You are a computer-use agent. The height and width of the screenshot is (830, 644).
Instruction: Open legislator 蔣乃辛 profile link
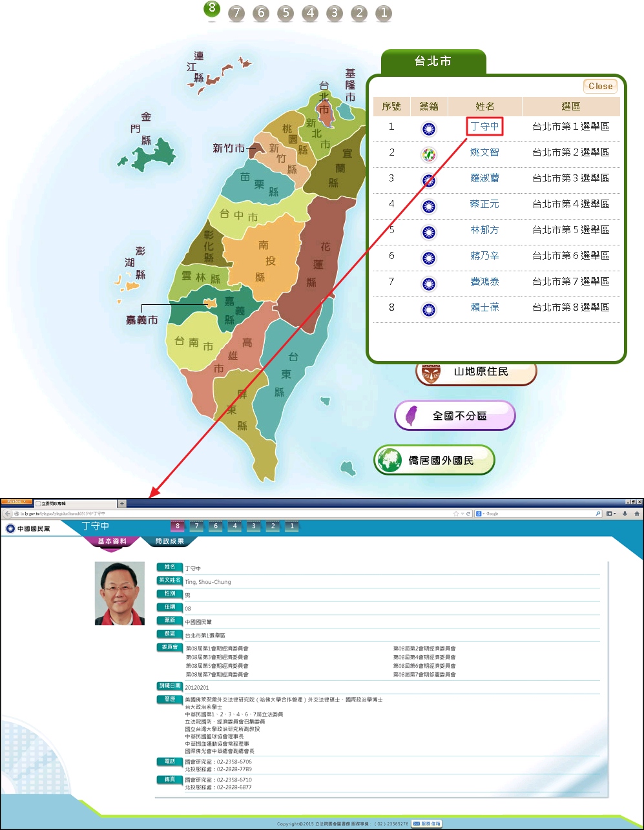484,256
